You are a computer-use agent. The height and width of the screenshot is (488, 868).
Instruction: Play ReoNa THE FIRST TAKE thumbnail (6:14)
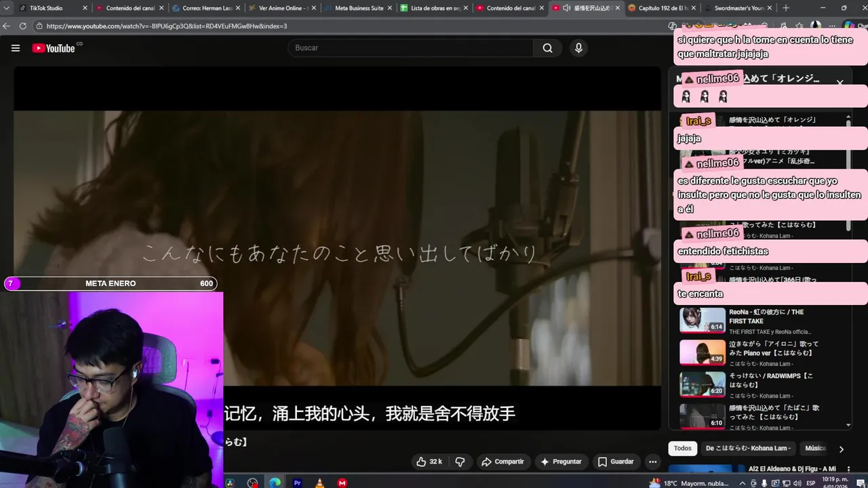703,320
